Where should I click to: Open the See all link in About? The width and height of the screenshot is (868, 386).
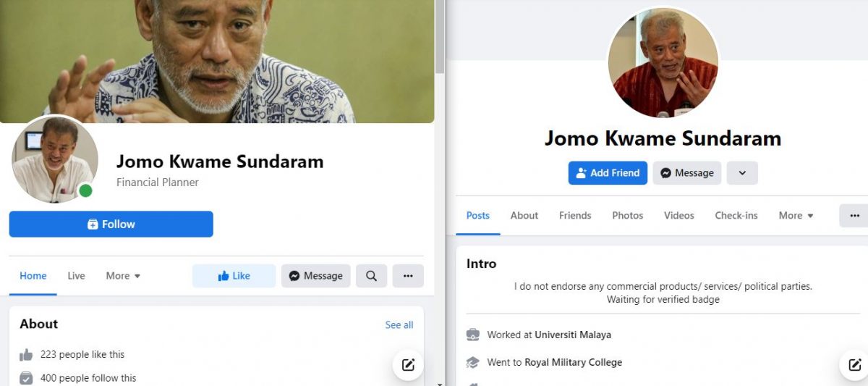pos(399,325)
